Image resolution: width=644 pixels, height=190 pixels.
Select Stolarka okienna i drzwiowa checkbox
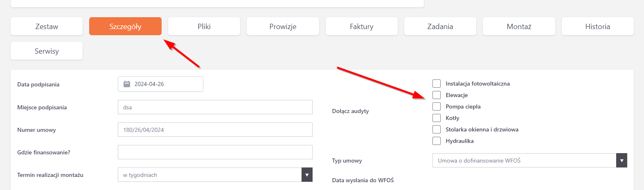(437, 129)
